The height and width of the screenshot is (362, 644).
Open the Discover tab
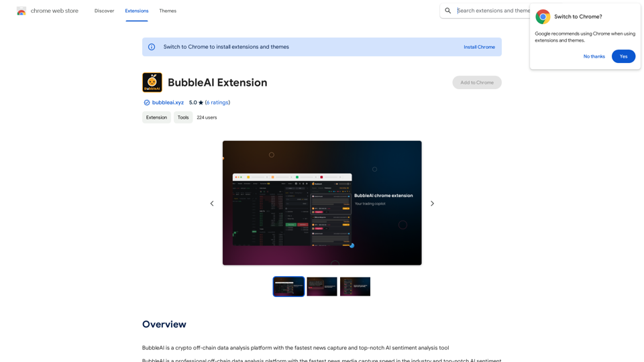pyautogui.click(x=105, y=11)
